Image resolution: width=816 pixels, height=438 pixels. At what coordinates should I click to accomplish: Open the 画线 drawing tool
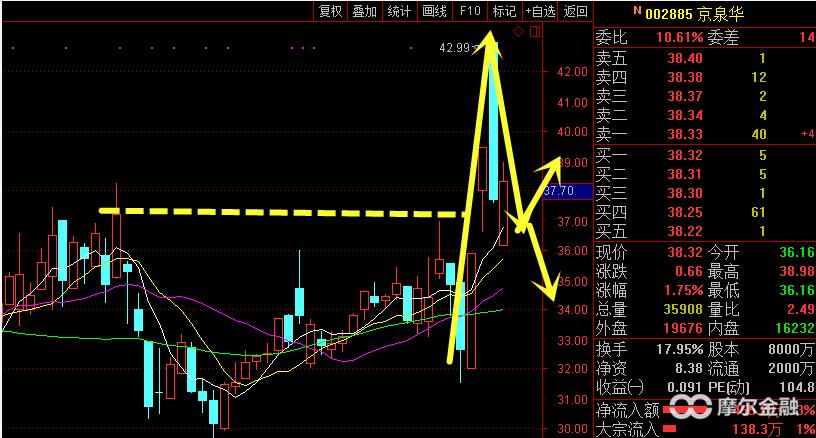tap(434, 11)
